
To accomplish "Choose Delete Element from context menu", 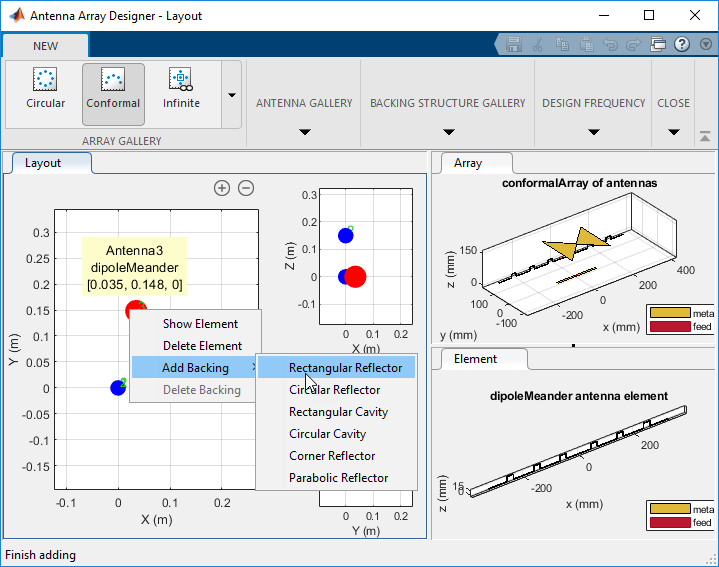I will [x=202, y=346].
